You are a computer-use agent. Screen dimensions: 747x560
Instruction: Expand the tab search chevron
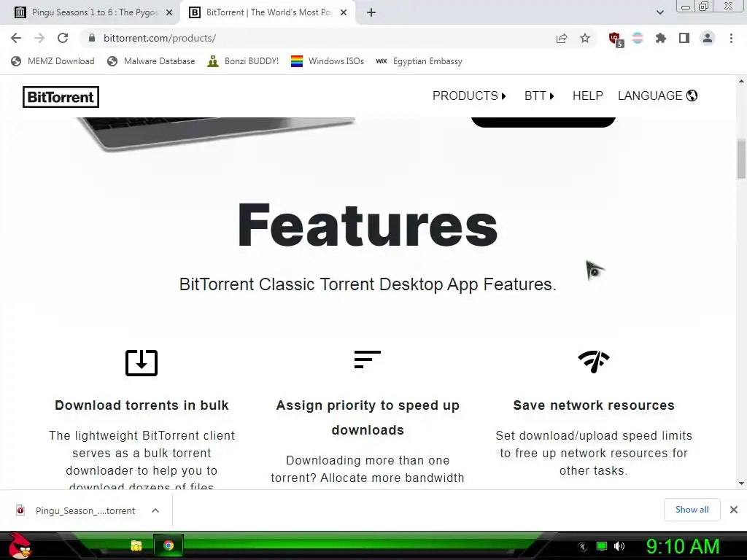[659, 12]
